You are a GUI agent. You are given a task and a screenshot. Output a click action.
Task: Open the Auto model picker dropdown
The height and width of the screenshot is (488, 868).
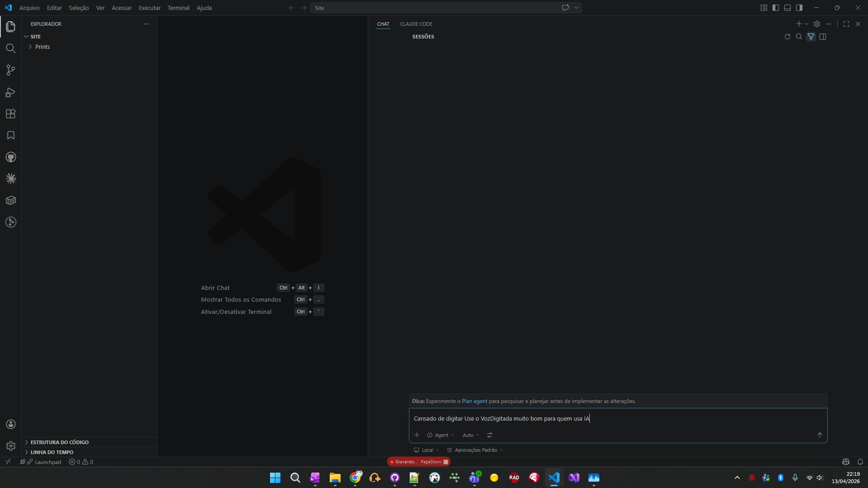click(470, 435)
